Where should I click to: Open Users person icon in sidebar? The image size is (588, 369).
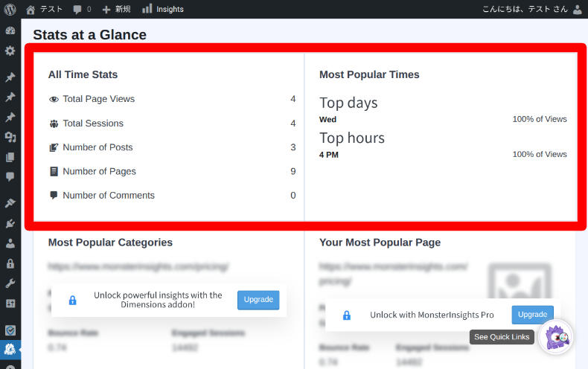(x=10, y=243)
